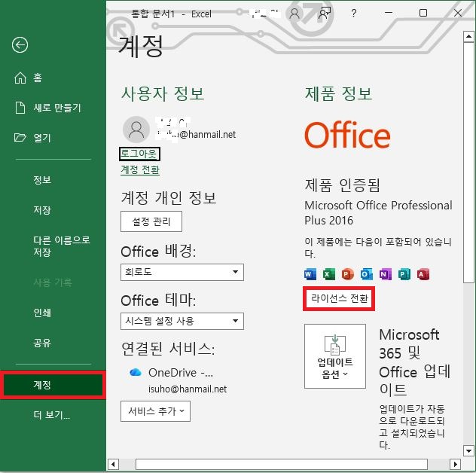Expand the 서비스 추가 dropdown button
This screenshot has width=476, height=473.
pyautogui.click(x=155, y=411)
